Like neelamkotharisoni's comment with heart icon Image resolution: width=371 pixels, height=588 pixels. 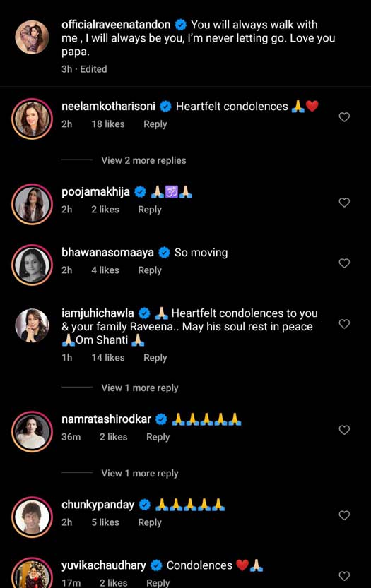click(344, 117)
